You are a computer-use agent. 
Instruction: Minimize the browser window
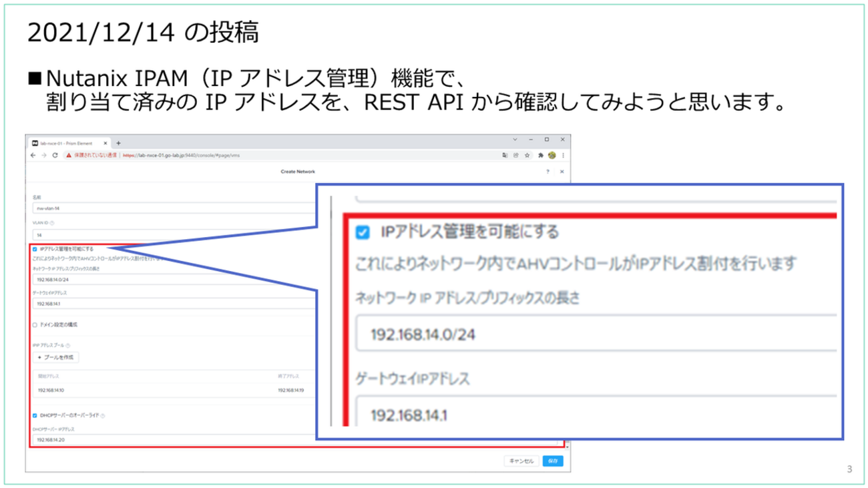tap(532, 140)
